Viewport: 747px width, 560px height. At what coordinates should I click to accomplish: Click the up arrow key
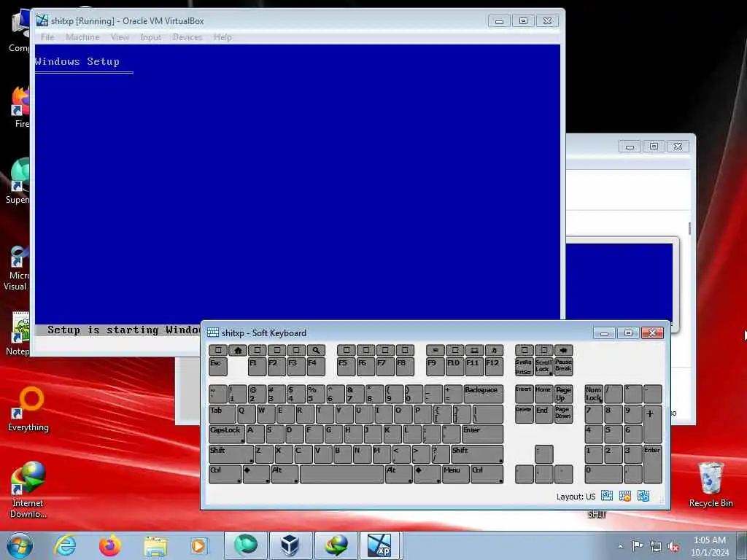(543, 454)
